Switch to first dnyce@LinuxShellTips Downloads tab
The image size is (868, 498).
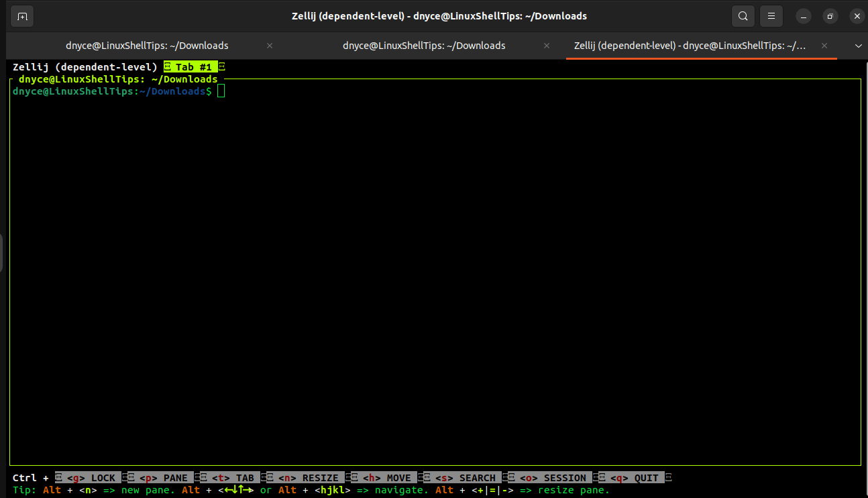click(147, 46)
